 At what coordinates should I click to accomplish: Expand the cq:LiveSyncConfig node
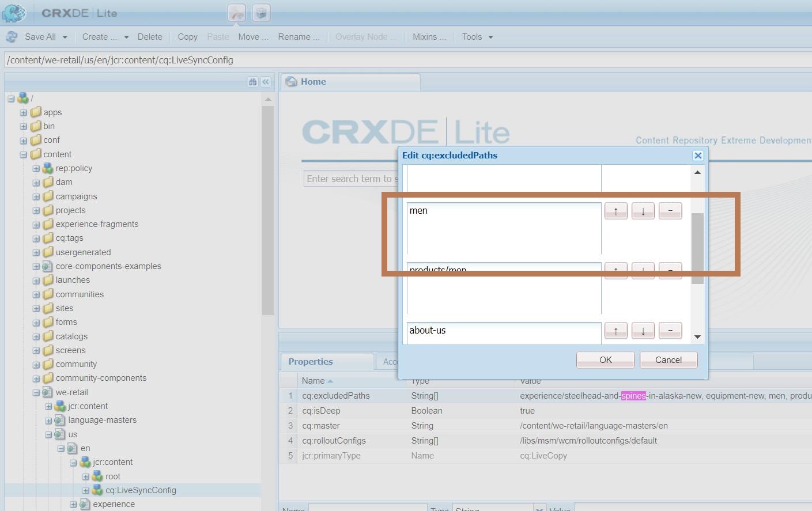pos(86,490)
